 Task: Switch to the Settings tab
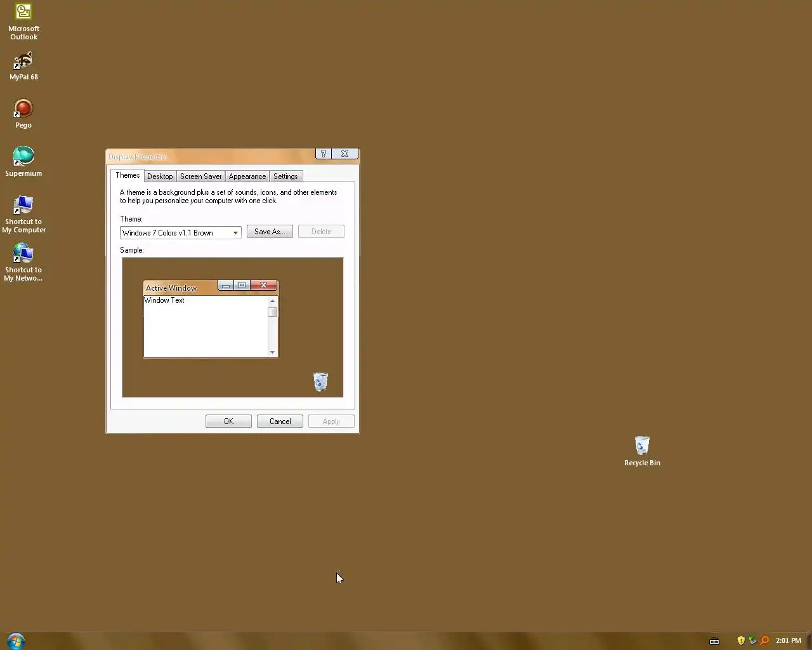285,176
